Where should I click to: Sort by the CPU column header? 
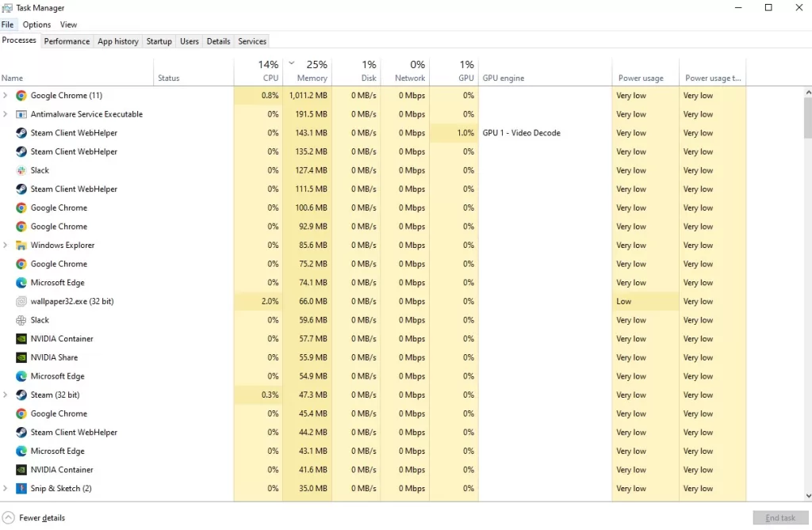pos(258,71)
